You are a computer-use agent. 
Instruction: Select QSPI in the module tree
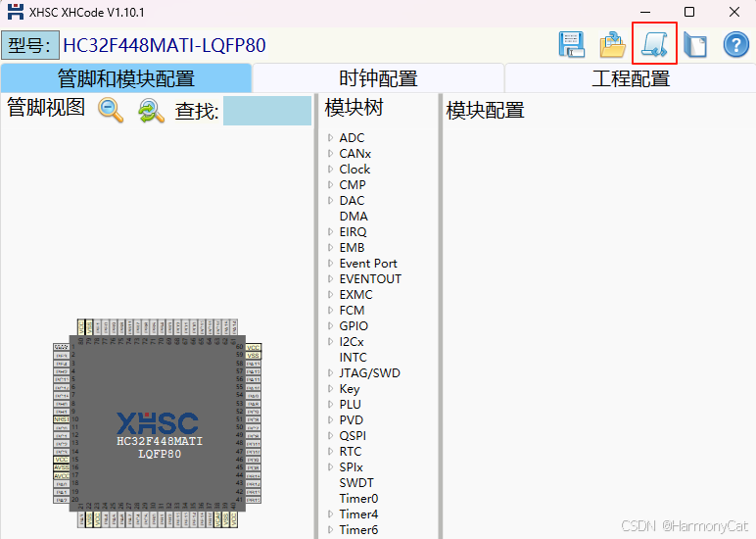pyautogui.click(x=353, y=436)
